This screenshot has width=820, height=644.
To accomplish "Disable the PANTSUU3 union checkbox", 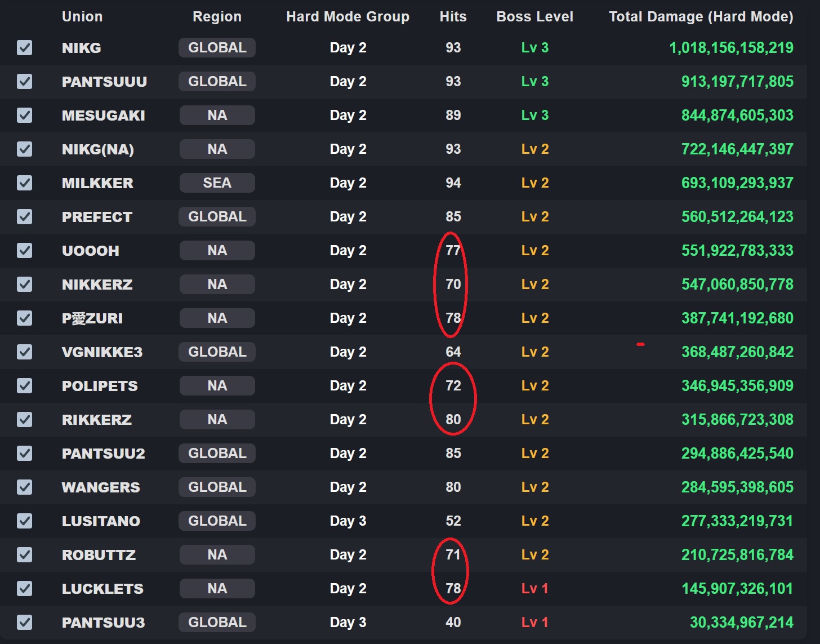I will click(x=24, y=623).
